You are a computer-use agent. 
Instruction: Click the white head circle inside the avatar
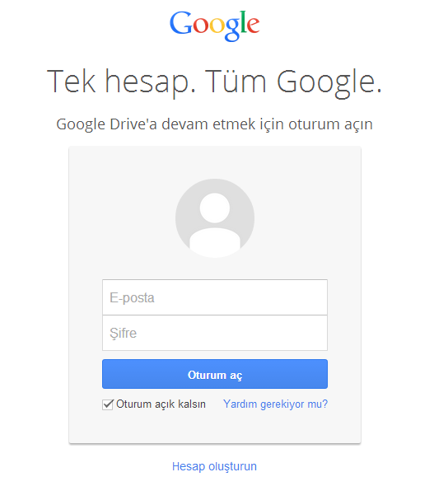click(215, 208)
